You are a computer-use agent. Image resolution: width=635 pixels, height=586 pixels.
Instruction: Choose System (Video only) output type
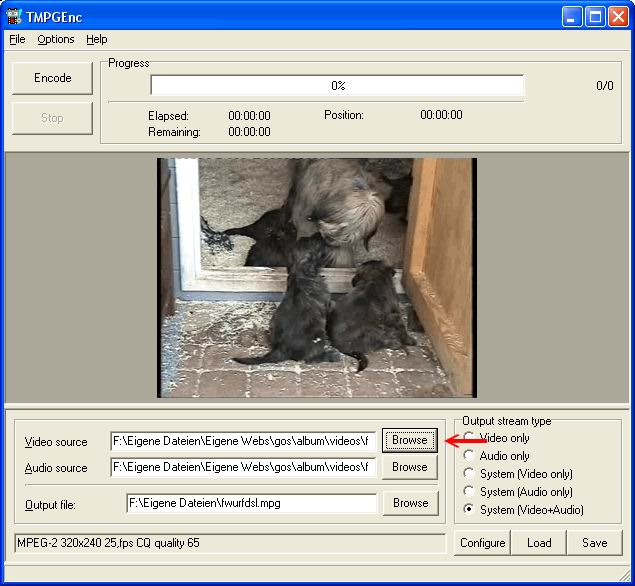coord(469,474)
